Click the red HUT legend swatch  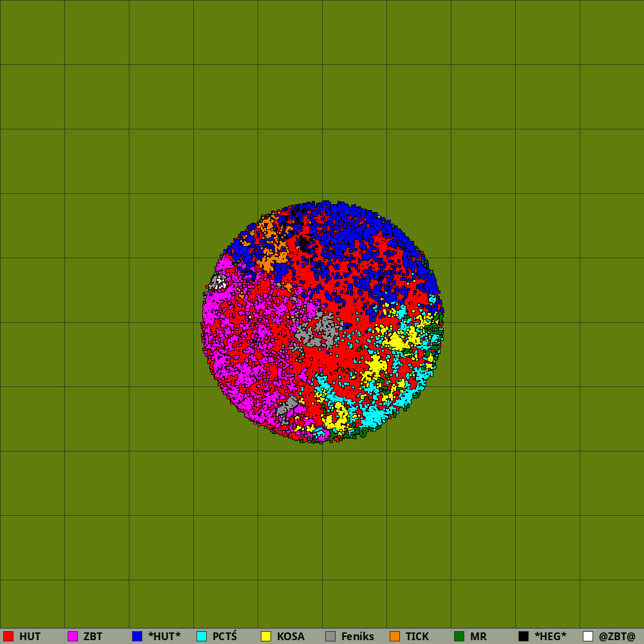pyautogui.click(x=8, y=636)
